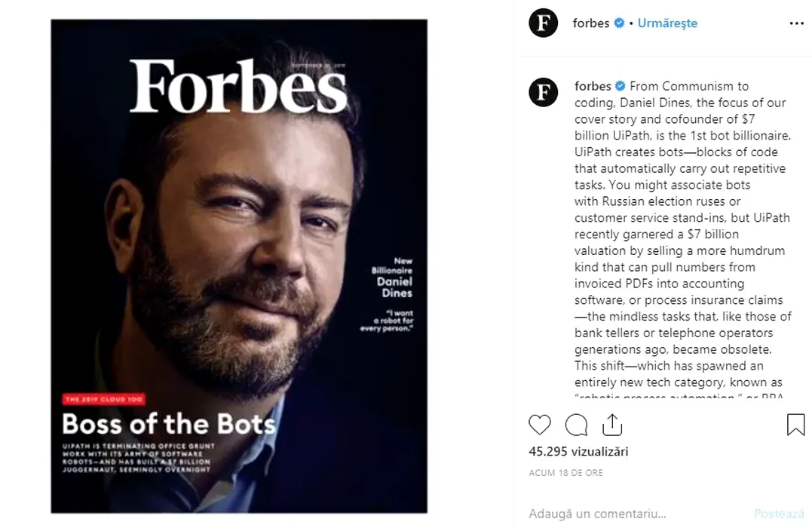The width and height of the screenshot is (812, 528).
Task: Save the post with the bookmark icon
Action: click(795, 425)
